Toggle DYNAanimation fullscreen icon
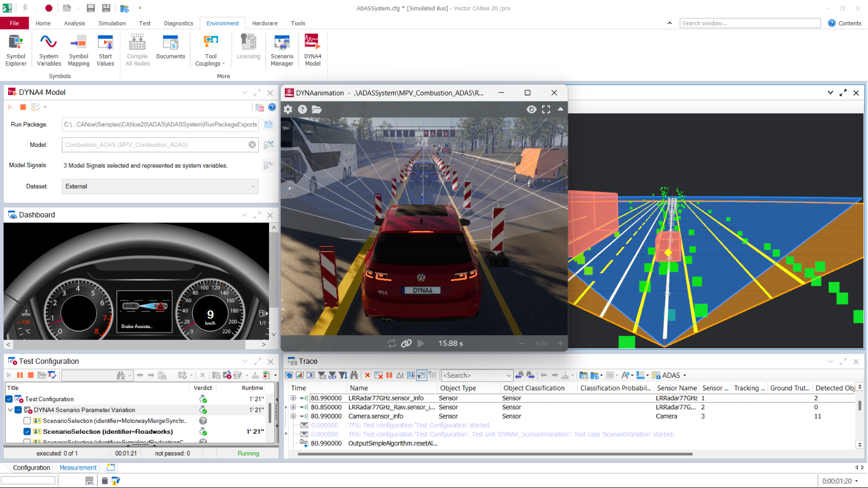The image size is (868, 488). click(546, 109)
